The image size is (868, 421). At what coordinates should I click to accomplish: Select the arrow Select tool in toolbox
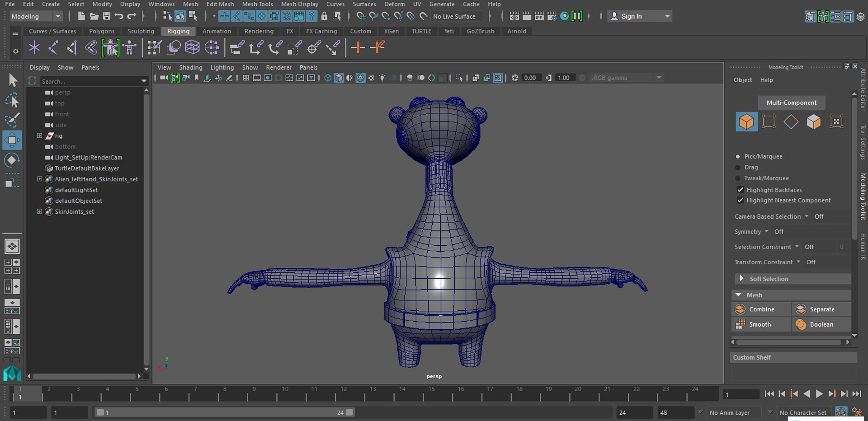point(12,80)
